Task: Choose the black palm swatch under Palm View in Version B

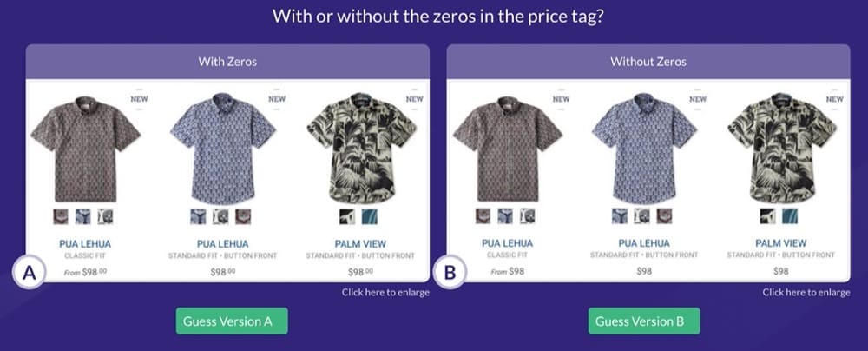Action: 768,216
